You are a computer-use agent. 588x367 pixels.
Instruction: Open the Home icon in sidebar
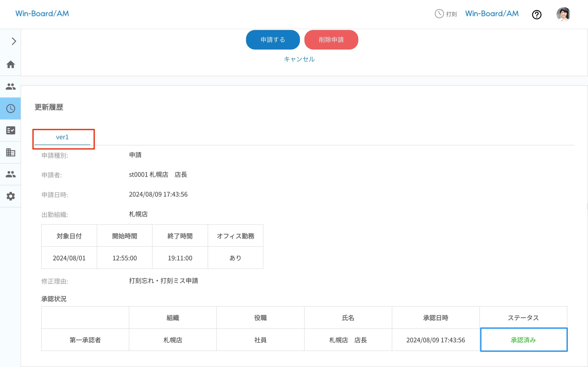pyautogui.click(x=11, y=64)
